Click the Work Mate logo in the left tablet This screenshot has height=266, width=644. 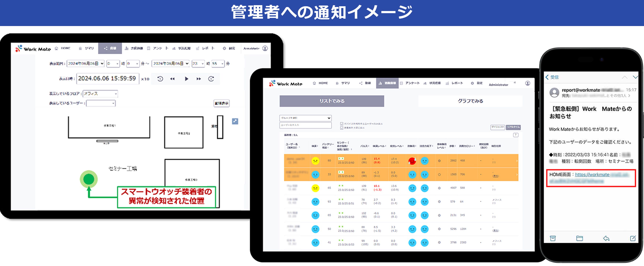coord(33,49)
